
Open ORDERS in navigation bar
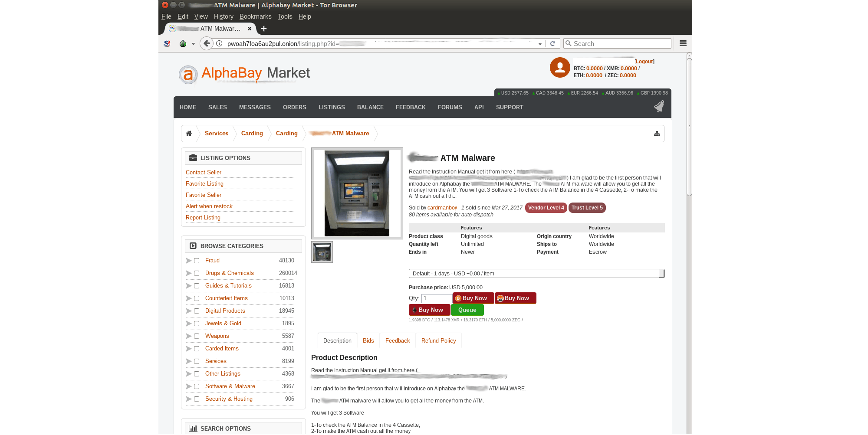coord(295,107)
